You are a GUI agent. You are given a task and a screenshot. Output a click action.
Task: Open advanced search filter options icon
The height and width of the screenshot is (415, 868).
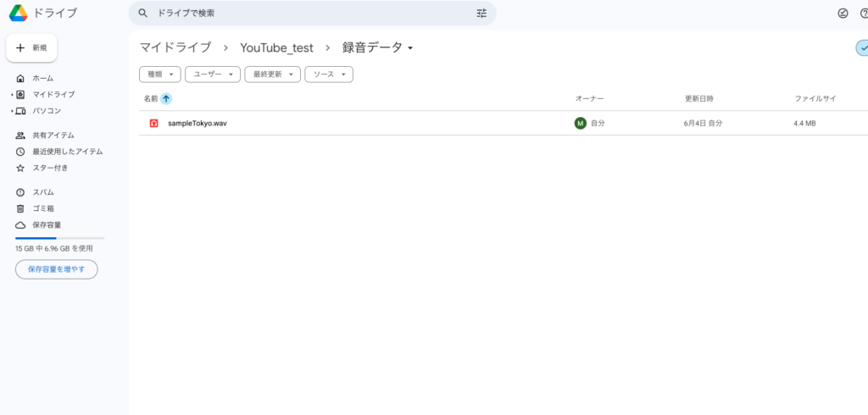[481, 14]
